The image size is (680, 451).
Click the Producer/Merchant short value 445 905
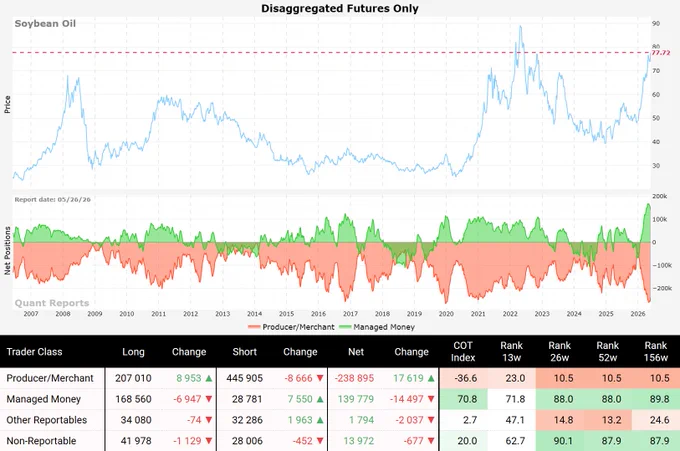point(245,378)
